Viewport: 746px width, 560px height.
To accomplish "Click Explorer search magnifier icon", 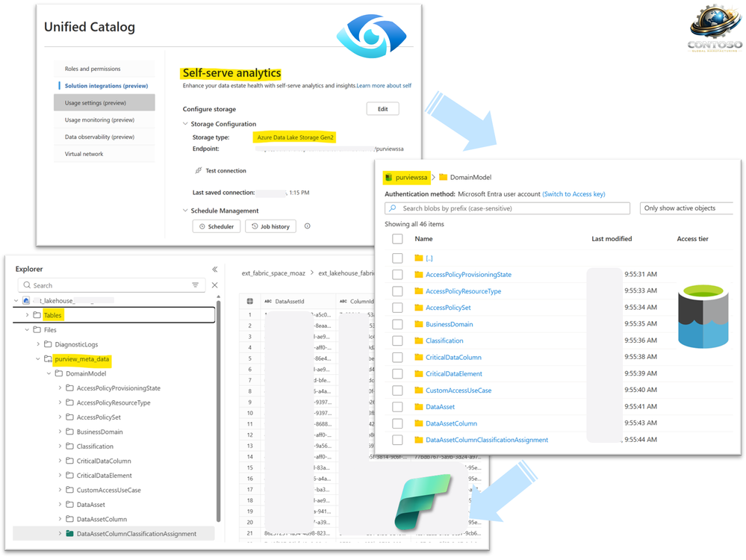I will click(x=27, y=285).
